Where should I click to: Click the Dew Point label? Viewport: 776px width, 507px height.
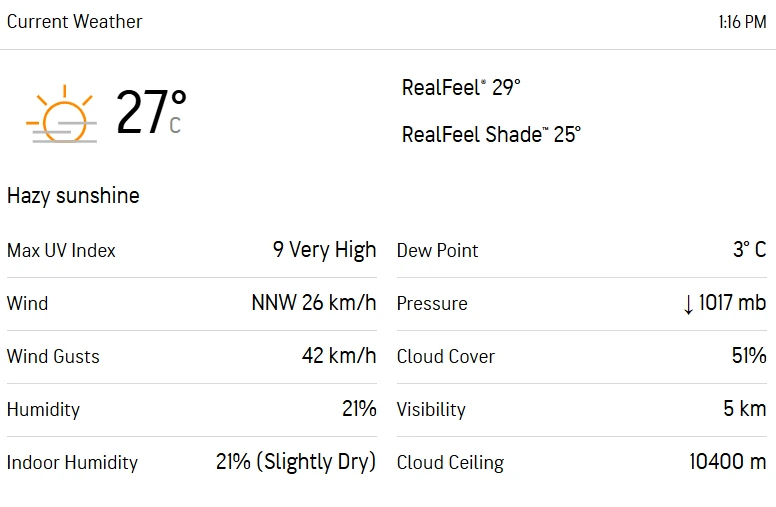[x=437, y=251]
